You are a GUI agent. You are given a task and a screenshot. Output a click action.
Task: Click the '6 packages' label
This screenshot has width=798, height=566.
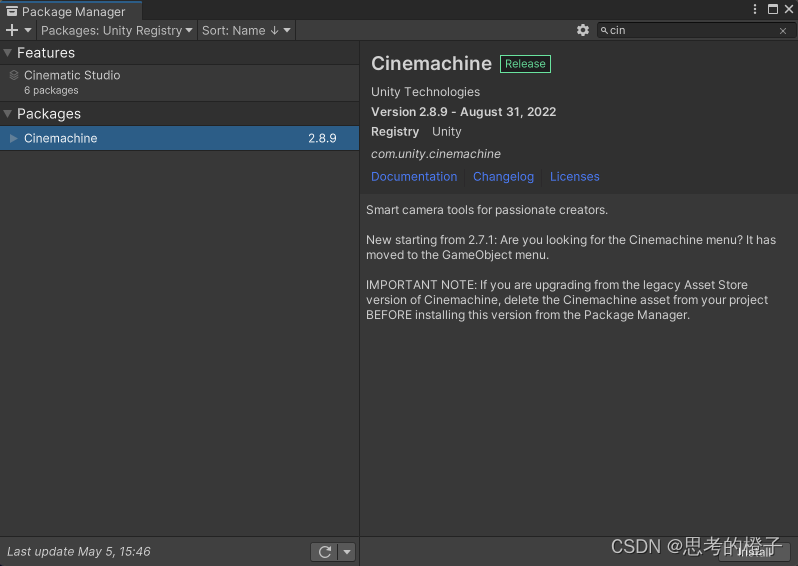point(51,91)
